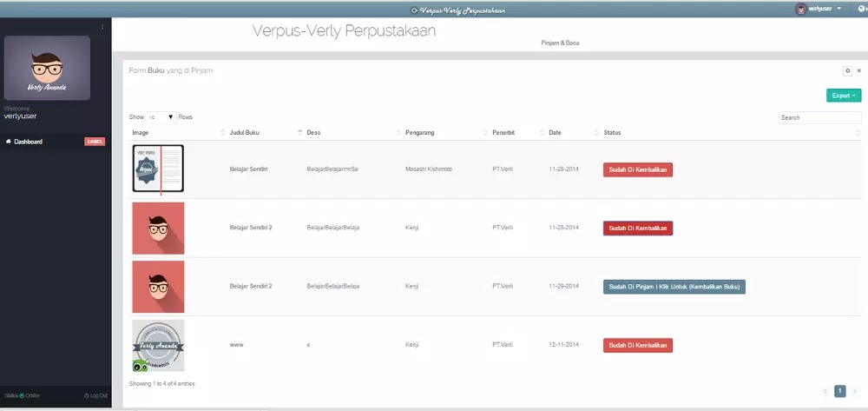868x411 pixels.
Task: Go to next page with right arrow
Action: [854, 391]
